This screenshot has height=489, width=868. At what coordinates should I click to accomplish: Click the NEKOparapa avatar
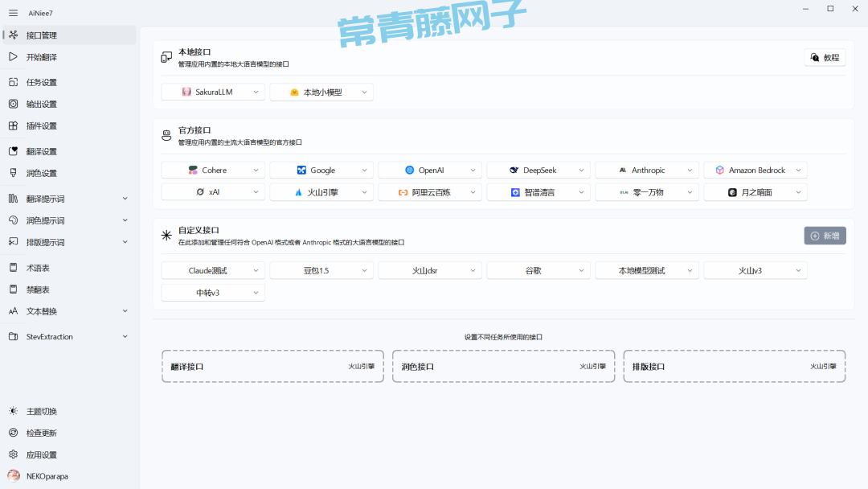(x=14, y=475)
